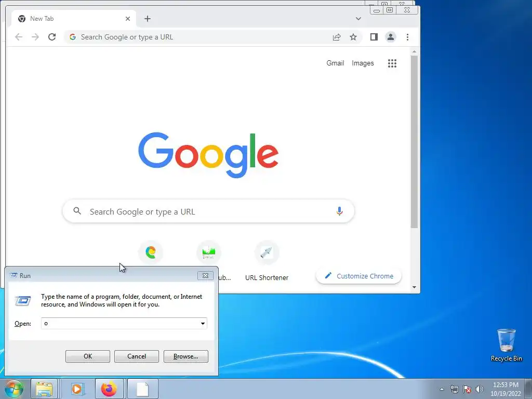Screen dimensions: 532x399
Task: Share this page icon in address bar
Action: (x=337, y=37)
